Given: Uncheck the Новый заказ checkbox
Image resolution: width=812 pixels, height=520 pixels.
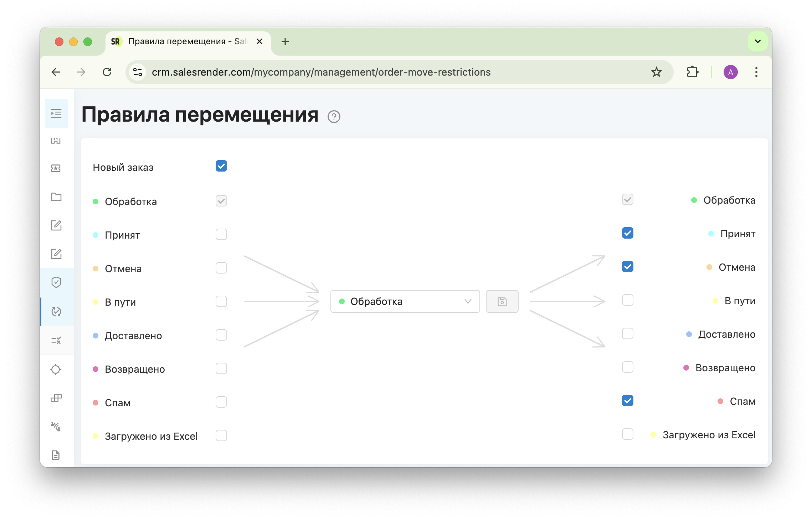Looking at the screenshot, I should pos(221,166).
